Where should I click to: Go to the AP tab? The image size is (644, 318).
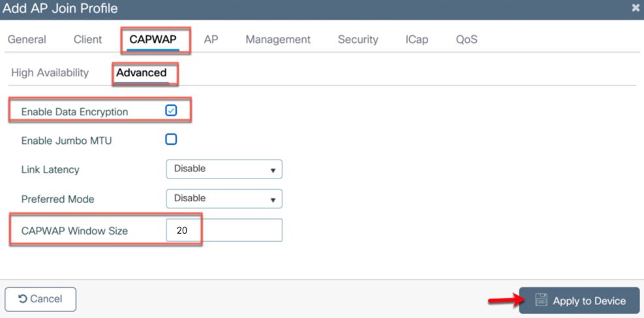[211, 40]
